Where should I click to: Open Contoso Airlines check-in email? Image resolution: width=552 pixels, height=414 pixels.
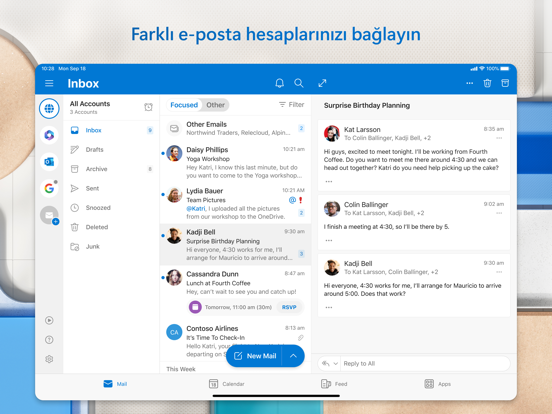pos(235,341)
